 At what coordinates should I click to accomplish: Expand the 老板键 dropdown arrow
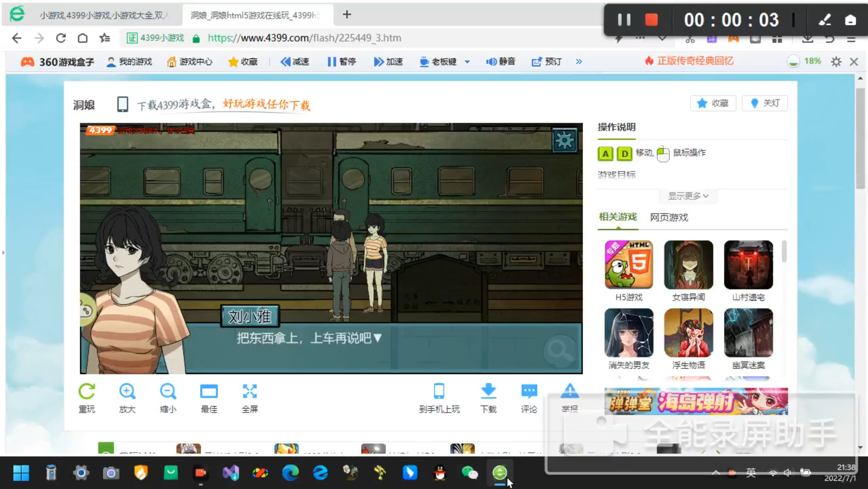coord(467,62)
